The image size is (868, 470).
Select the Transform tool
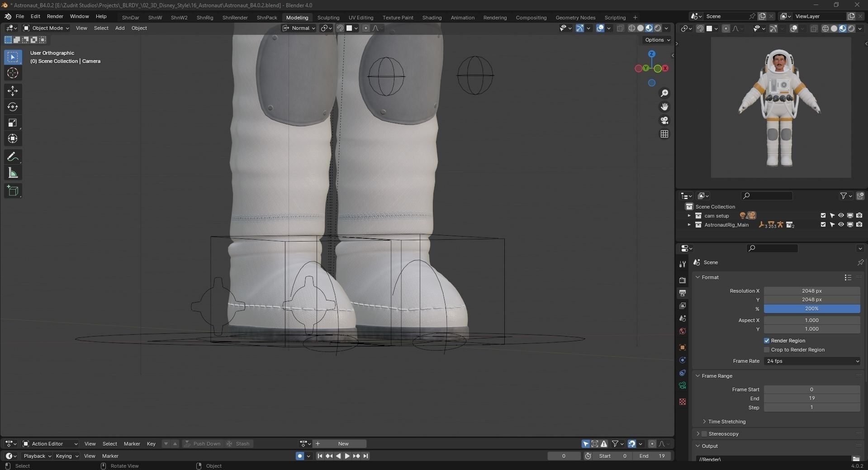click(x=13, y=138)
